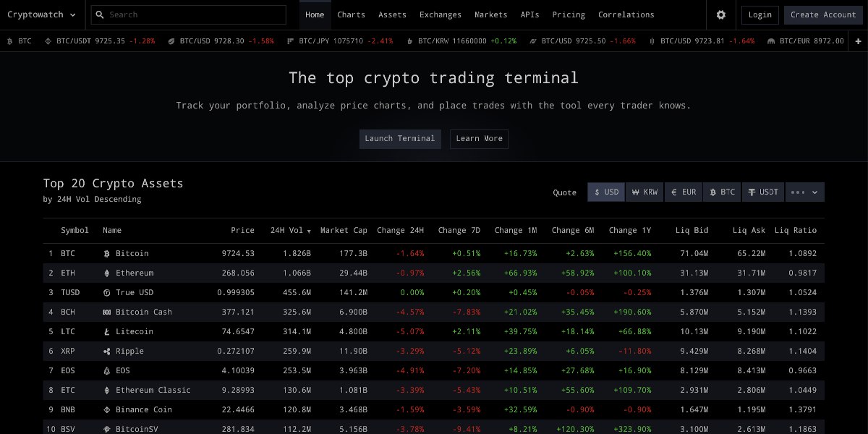Click Ethereum market cap 29.44B

click(x=353, y=273)
